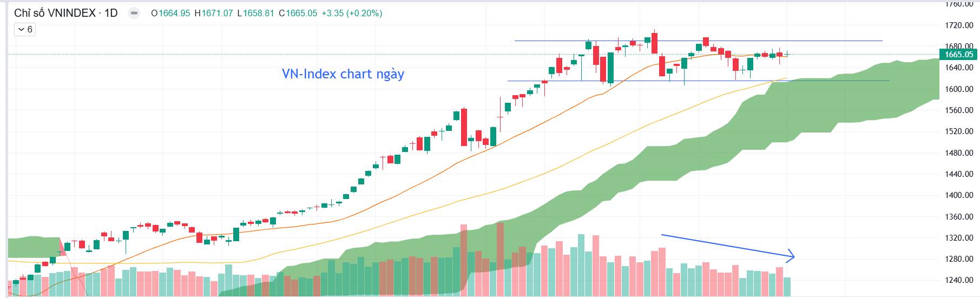Click the arrowhead of the blue trend arrow
Image resolution: width=980 pixels, height=298 pixels.
click(x=790, y=256)
